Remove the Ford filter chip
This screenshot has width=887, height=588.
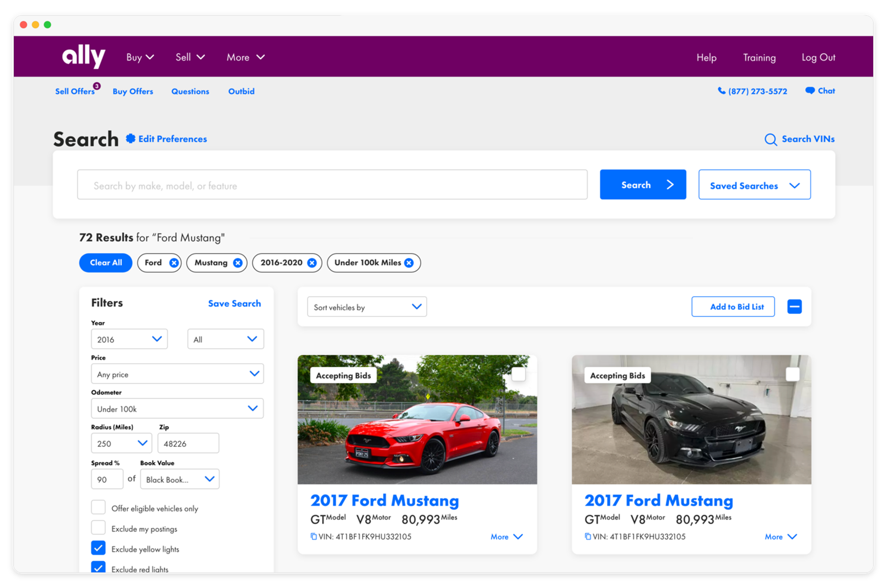coord(174,263)
